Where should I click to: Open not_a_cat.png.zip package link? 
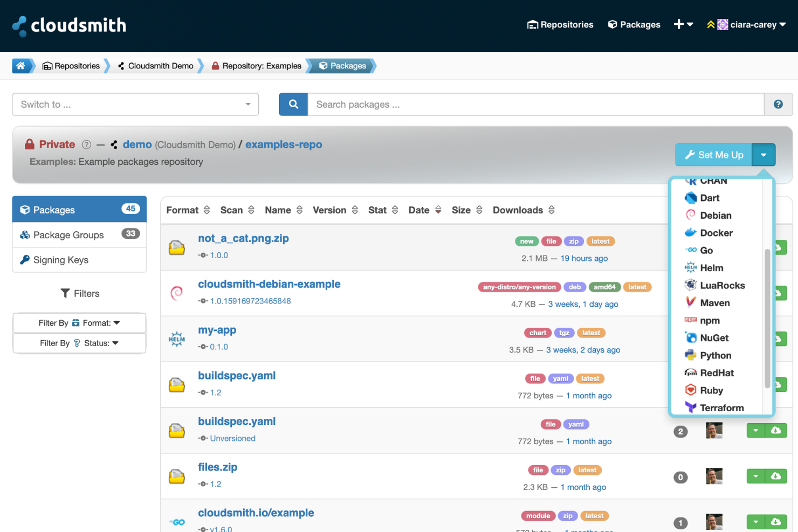[243, 238]
